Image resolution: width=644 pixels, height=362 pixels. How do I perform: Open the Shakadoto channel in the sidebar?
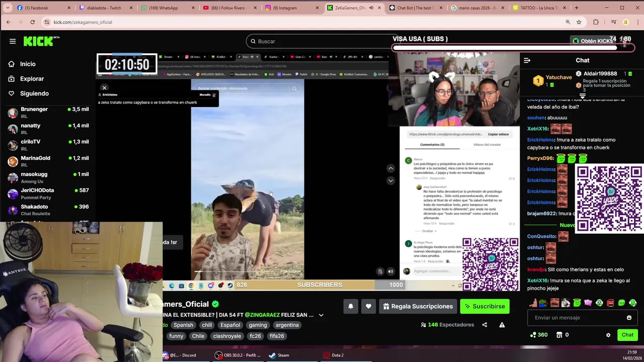(x=48, y=210)
